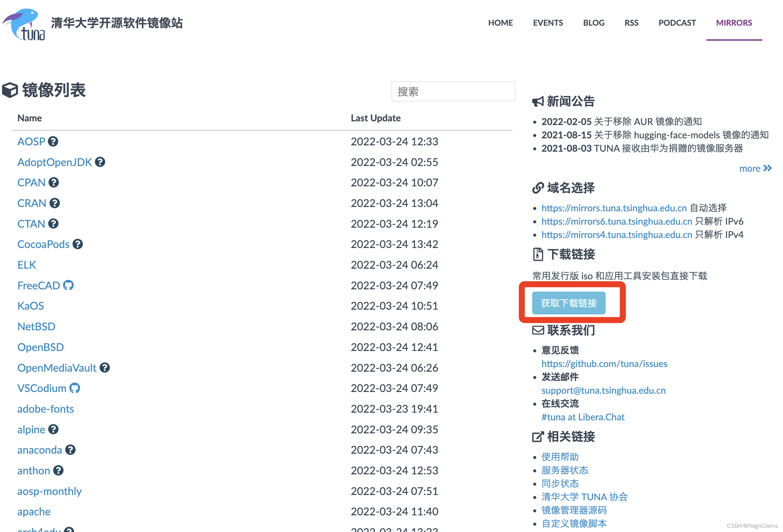
Task: Open the CRAN mirror link
Action: pos(32,203)
